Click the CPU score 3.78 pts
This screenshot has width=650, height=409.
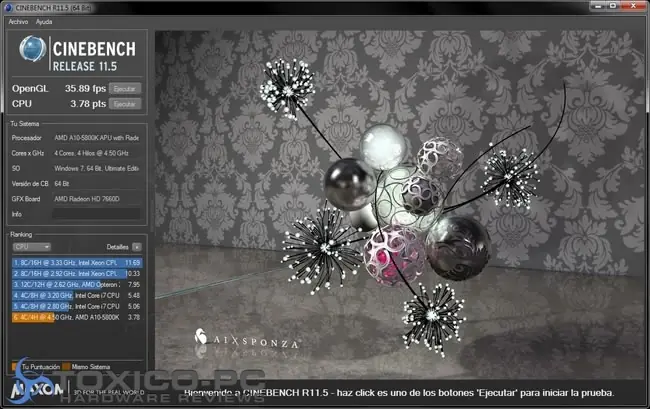pos(88,104)
